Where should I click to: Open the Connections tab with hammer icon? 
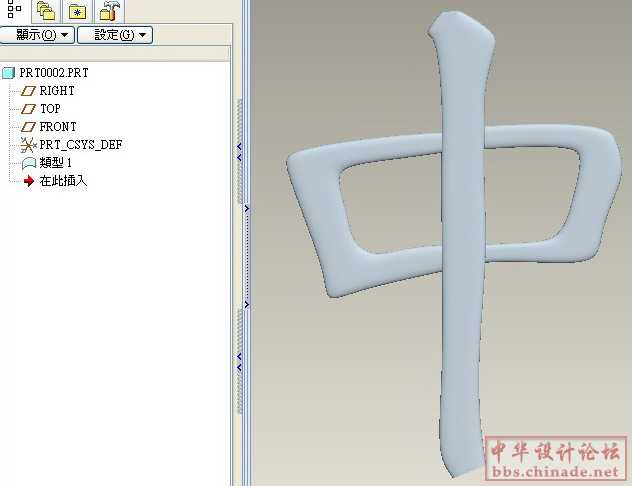point(109,11)
